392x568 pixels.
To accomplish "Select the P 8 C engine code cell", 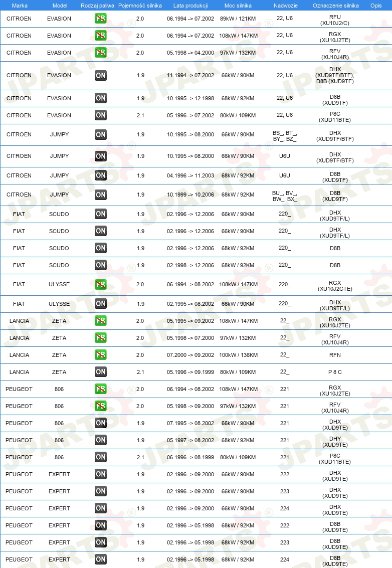I will tap(335, 372).
